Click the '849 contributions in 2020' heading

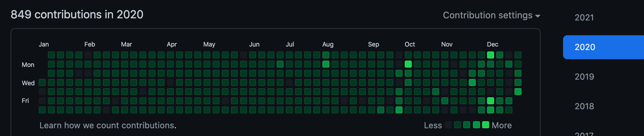(x=77, y=14)
